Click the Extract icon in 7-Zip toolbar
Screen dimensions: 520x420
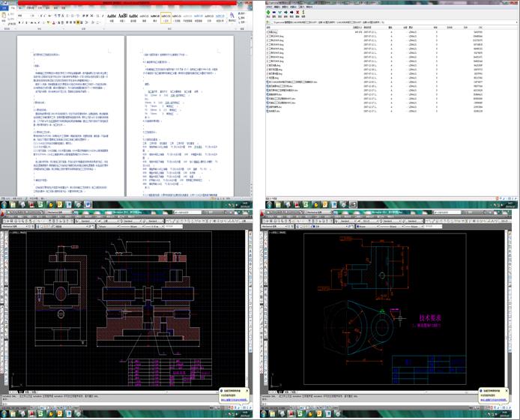(275, 13)
